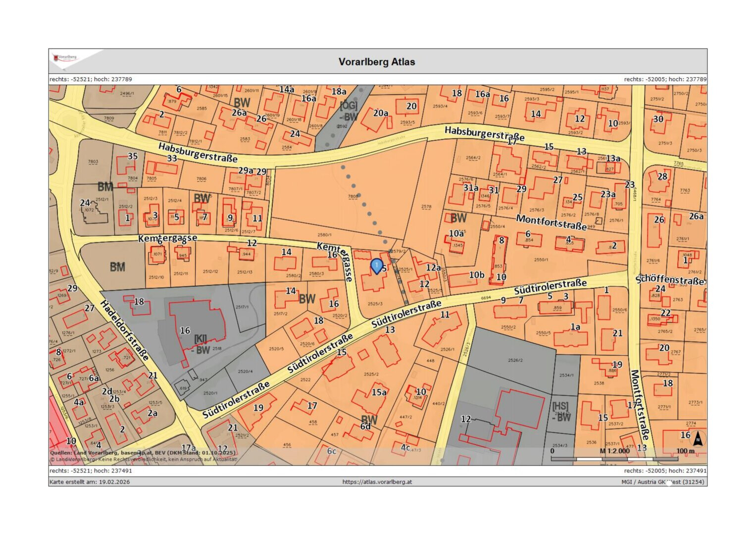Click the blue location marker pin
The image size is (756, 535).
(x=377, y=266)
